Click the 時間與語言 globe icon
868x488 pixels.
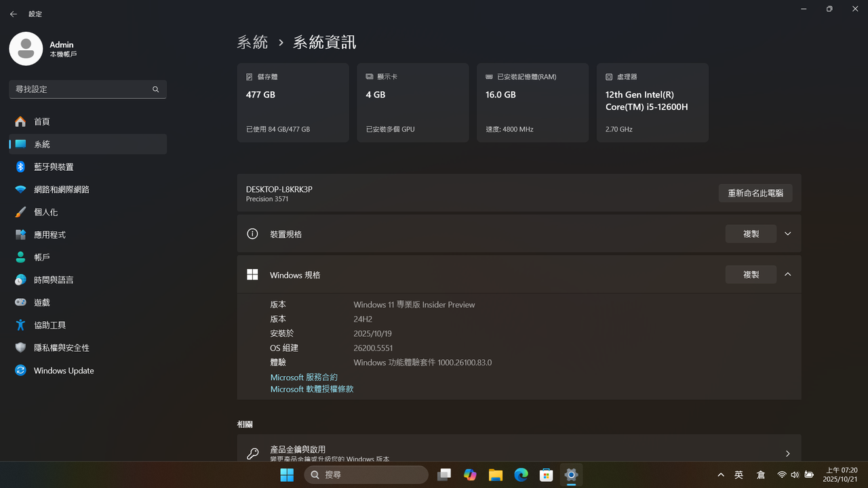pos(20,280)
